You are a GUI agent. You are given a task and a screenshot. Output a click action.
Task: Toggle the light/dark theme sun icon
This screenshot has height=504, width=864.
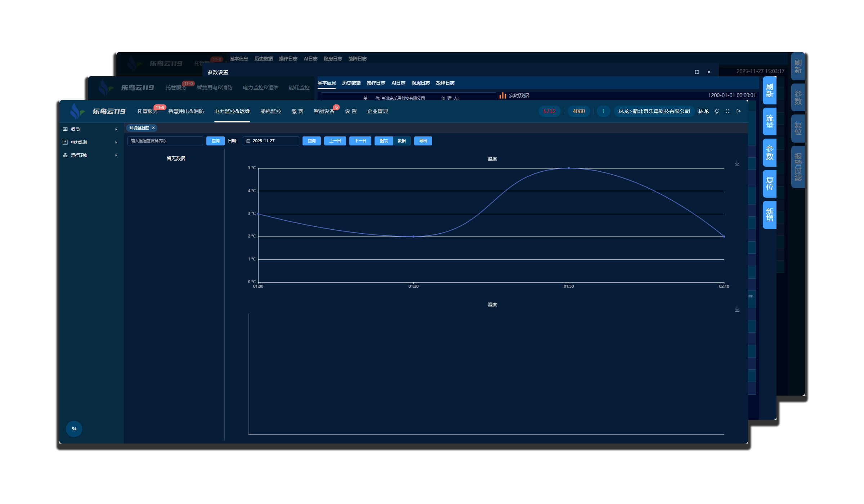coord(716,112)
